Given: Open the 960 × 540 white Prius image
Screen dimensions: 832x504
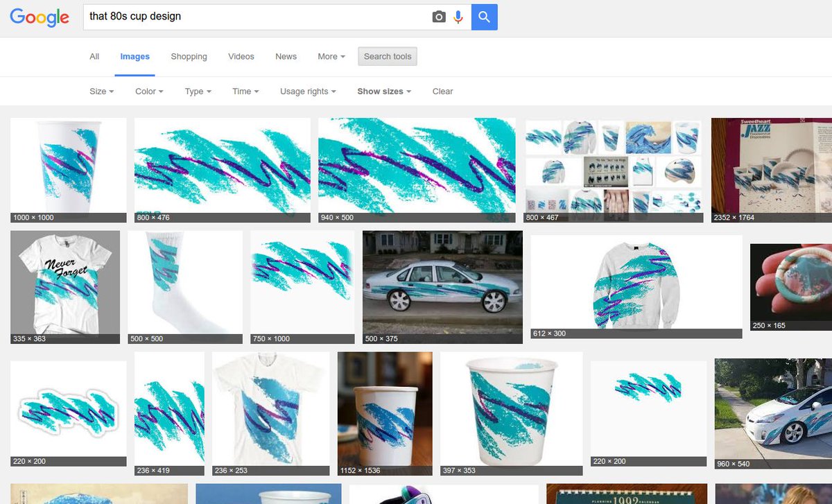Looking at the screenshot, I should [x=773, y=414].
